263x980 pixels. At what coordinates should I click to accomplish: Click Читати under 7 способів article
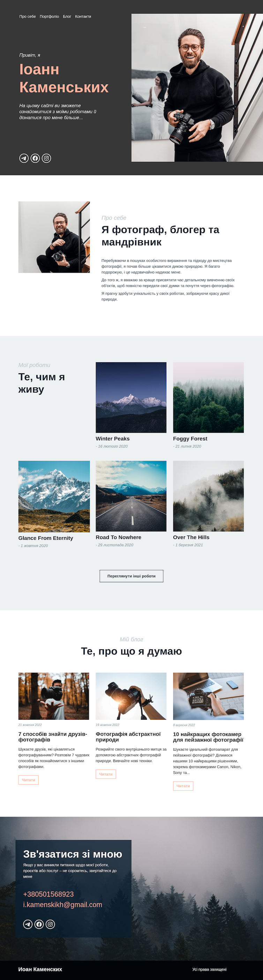(x=29, y=780)
